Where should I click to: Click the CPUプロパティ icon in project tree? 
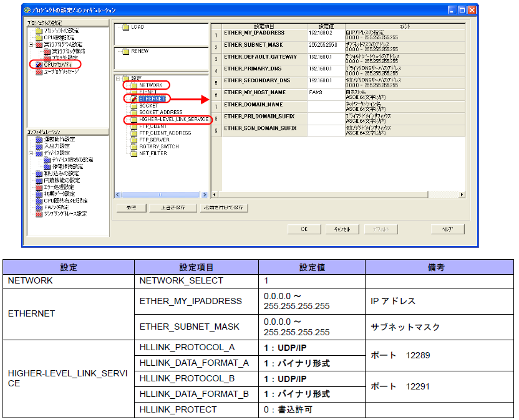(x=39, y=64)
